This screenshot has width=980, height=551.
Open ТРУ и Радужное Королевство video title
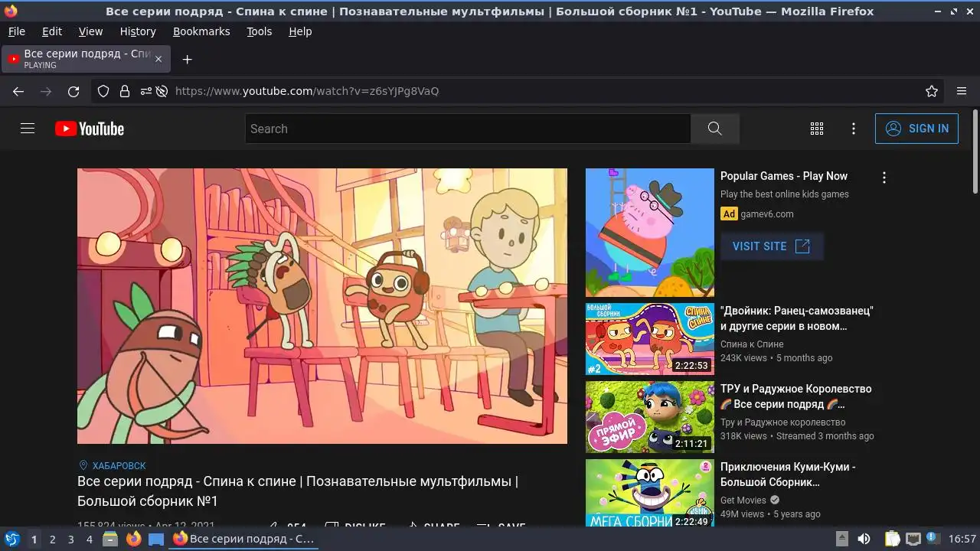click(795, 396)
